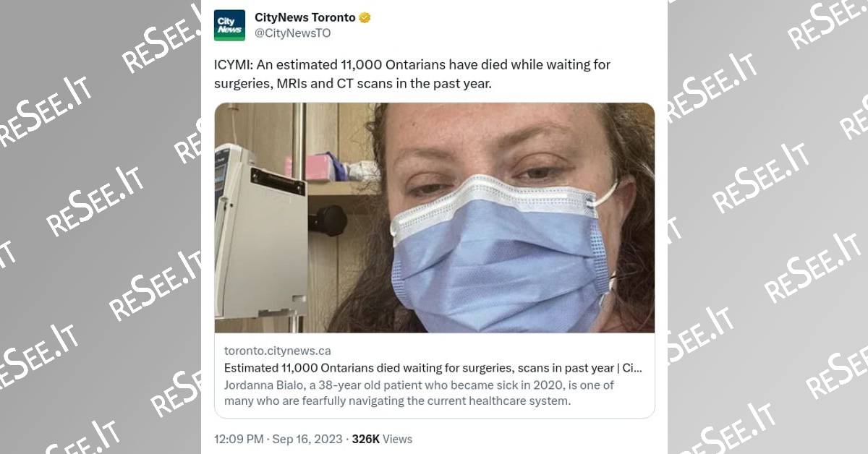Screen dimensions: 868x454
Task: Select the @CityNewsTO handle
Action: (293, 33)
